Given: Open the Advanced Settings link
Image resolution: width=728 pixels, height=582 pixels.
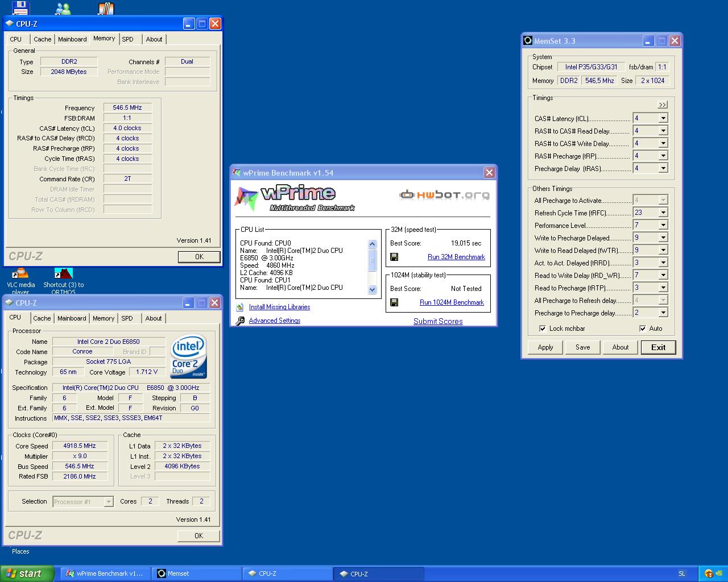Looking at the screenshot, I should point(275,321).
